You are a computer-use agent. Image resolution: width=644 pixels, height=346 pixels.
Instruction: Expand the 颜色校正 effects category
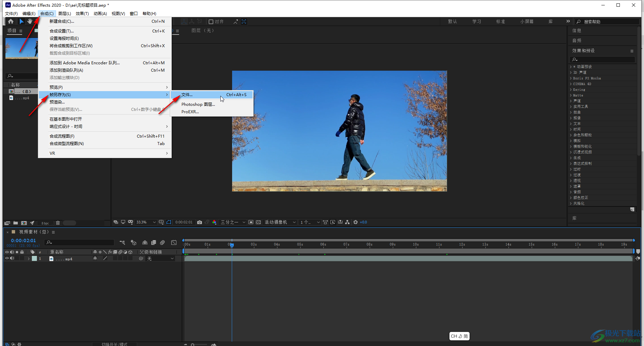571,198
